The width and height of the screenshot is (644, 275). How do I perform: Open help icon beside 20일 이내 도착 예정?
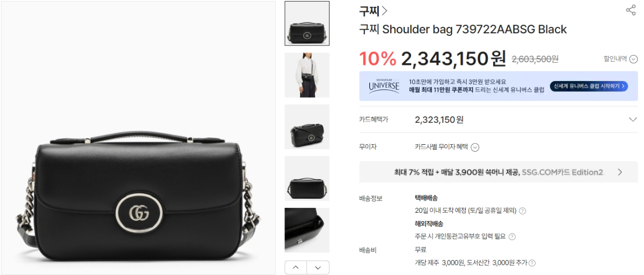point(522,211)
